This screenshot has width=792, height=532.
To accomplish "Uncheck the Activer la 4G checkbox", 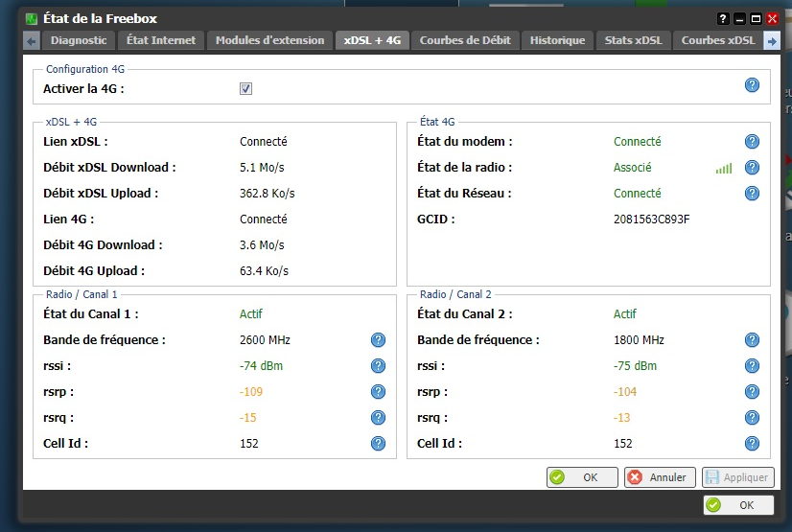I will [x=245, y=89].
